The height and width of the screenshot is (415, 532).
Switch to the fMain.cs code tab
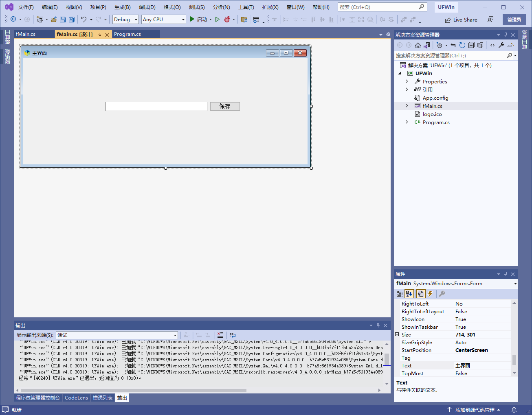click(26, 34)
